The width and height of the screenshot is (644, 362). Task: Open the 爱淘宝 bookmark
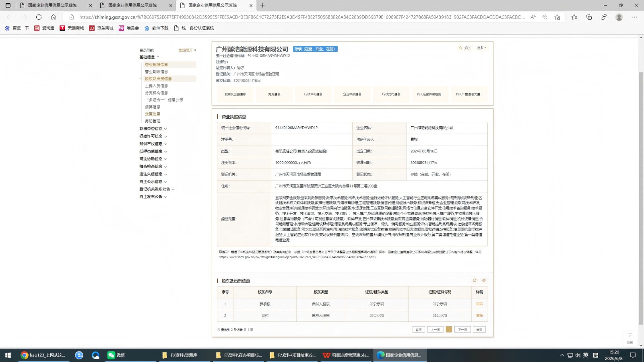coord(44,28)
